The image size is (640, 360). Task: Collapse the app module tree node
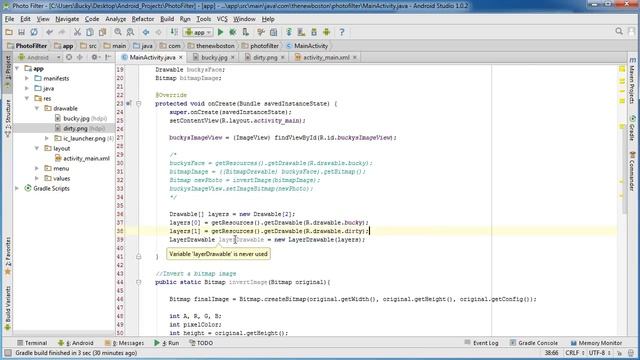click(17, 68)
